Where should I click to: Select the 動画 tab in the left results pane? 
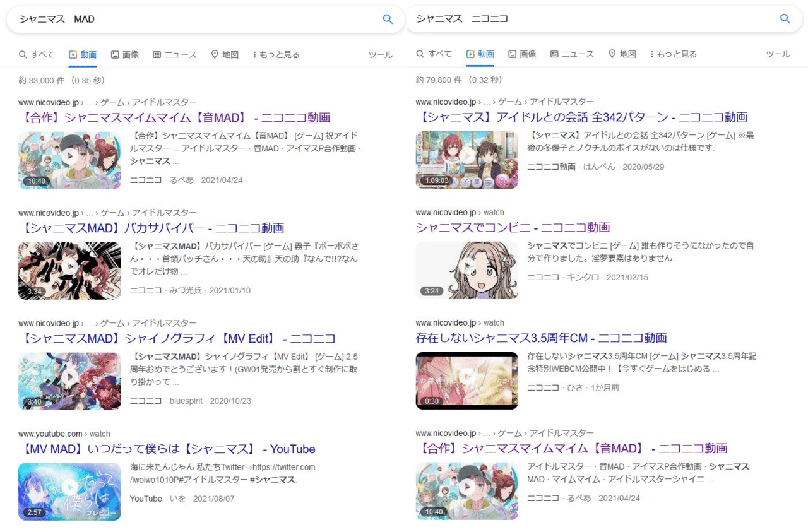coord(83,55)
